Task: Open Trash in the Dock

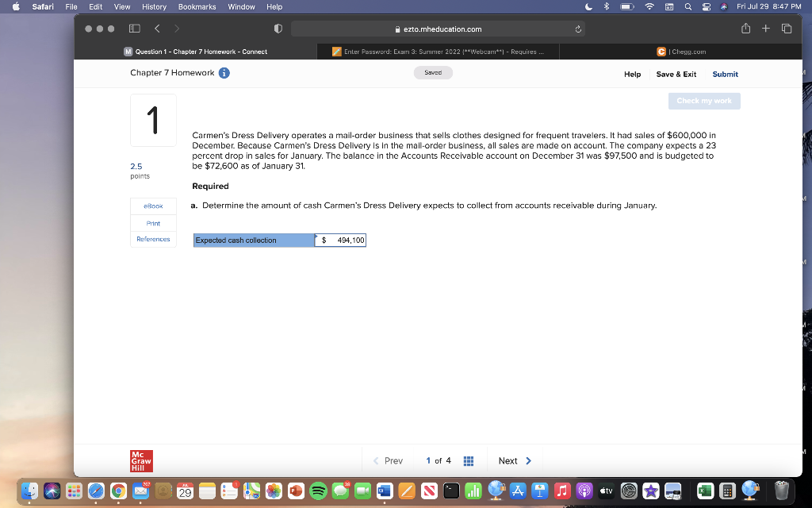Action: coord(781,491)
